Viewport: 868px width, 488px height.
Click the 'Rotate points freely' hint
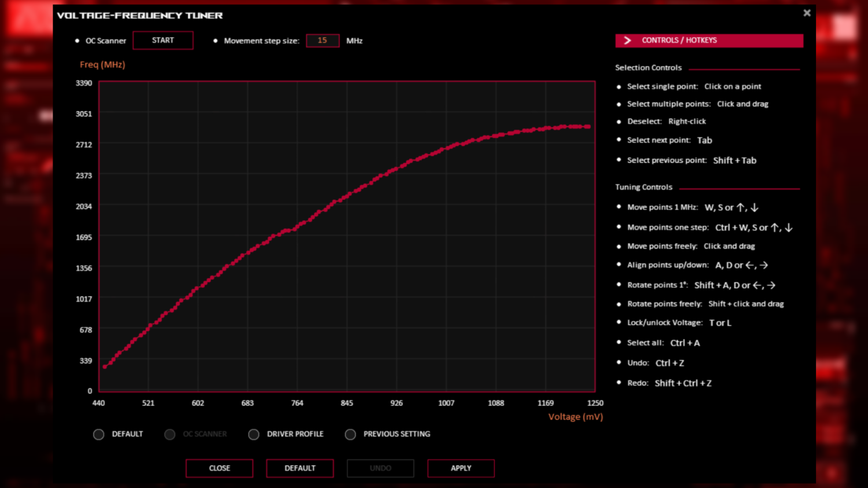705,304
